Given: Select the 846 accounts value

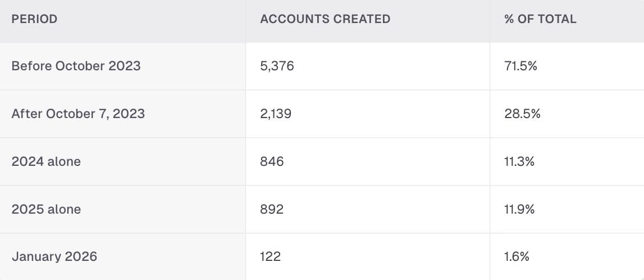Looking at the screenshot, I should 272,161.
